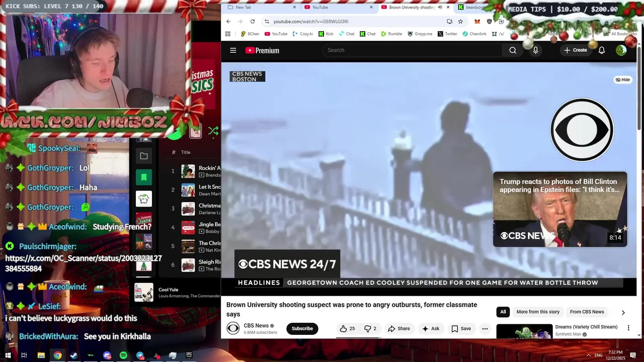Open the Chainlink bookmark
Image resolution: width=644 pixels, height=362 pixels.
click(474, 34)
